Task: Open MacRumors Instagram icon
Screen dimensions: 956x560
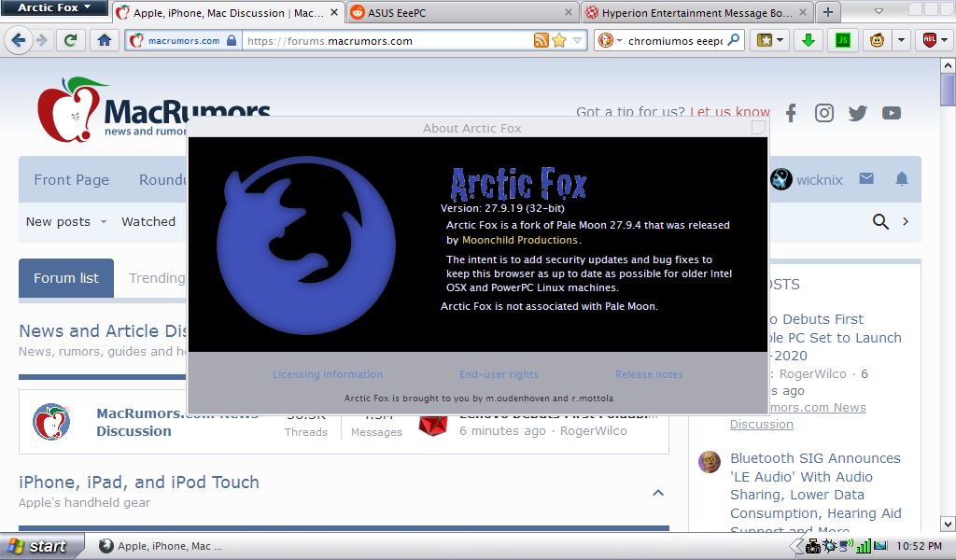Action: 824,113
